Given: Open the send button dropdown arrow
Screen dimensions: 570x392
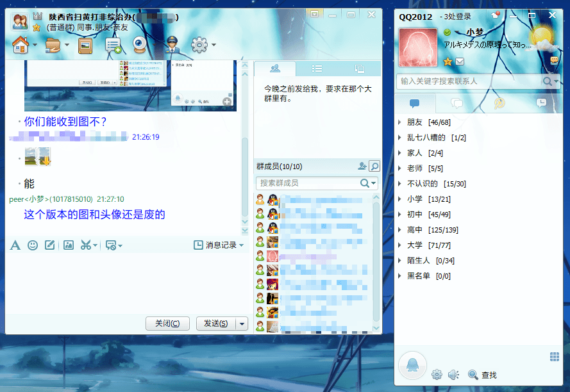Looking at the screenshot, I should (242, 323).
